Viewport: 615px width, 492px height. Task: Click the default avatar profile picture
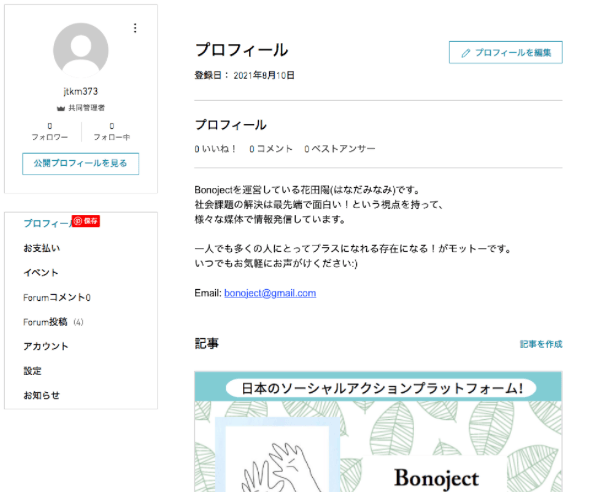click(80, 50)
